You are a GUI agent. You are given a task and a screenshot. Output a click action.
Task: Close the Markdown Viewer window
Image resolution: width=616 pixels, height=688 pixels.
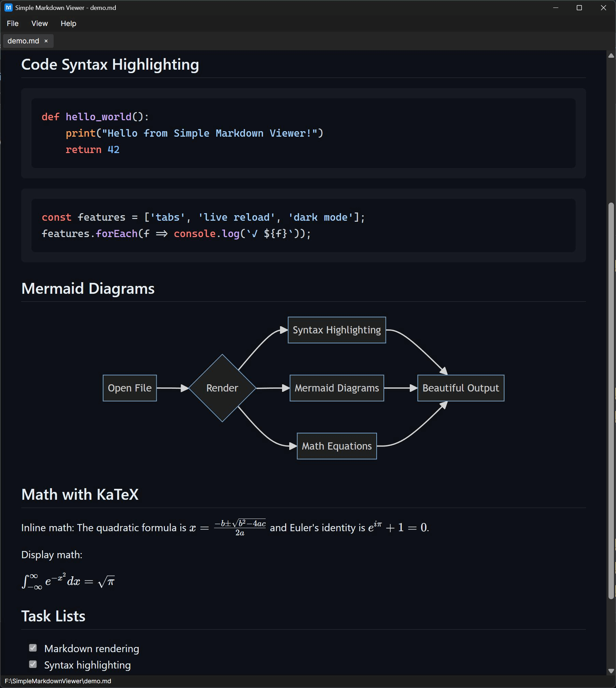(603, 8)
